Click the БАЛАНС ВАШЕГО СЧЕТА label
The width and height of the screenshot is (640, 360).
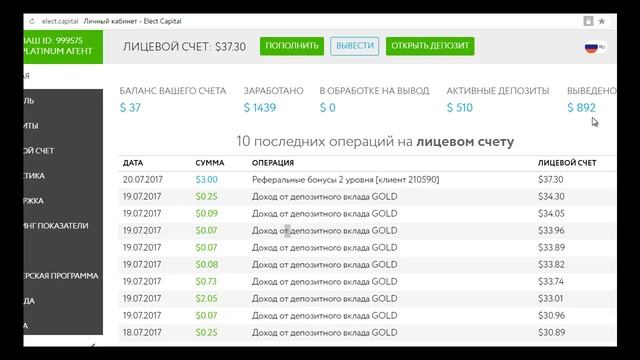[x=173, y=91]
